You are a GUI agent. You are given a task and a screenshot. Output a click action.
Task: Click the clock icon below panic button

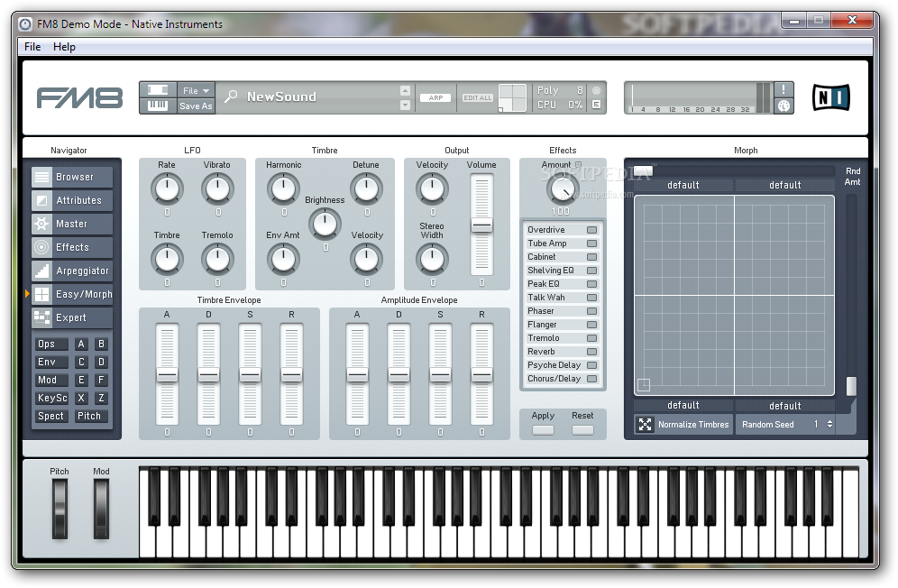pyautogui.click(x=783, y=106)
